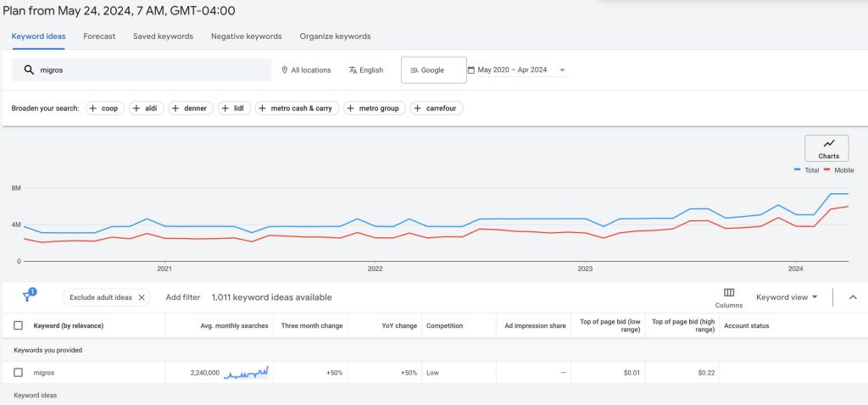Open the Negative keywords tab
This screenshot has width=868, height=405.
click(x=247, y=36)
